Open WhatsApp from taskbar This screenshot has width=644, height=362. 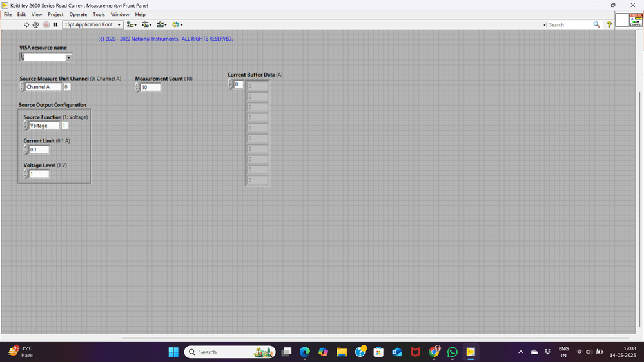[453, 352]
